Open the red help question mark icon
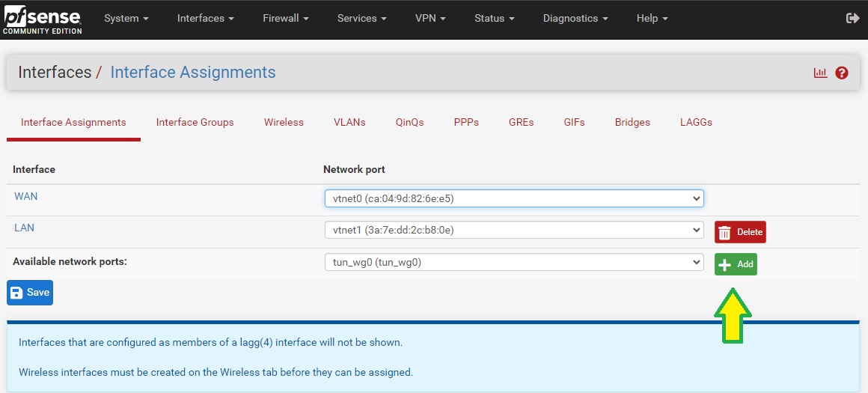The width and height of the screenshot is (868, 393). tap(842, 73)
